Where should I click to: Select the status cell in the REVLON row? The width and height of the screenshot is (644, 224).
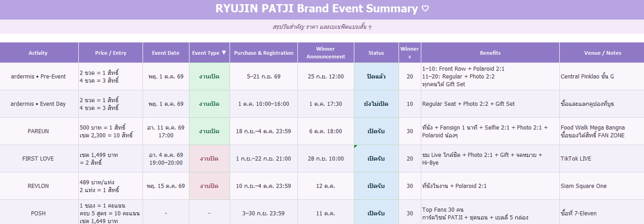point(376,186)
